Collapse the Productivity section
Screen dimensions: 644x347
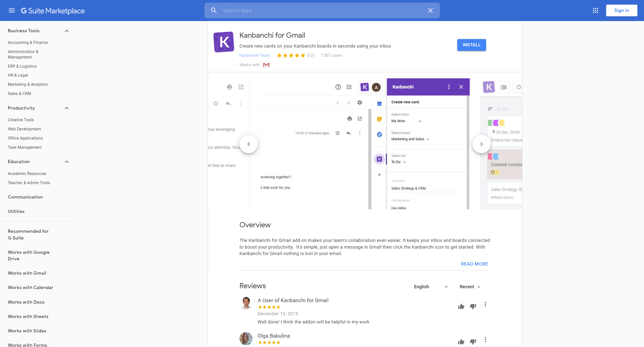(66, 108)
